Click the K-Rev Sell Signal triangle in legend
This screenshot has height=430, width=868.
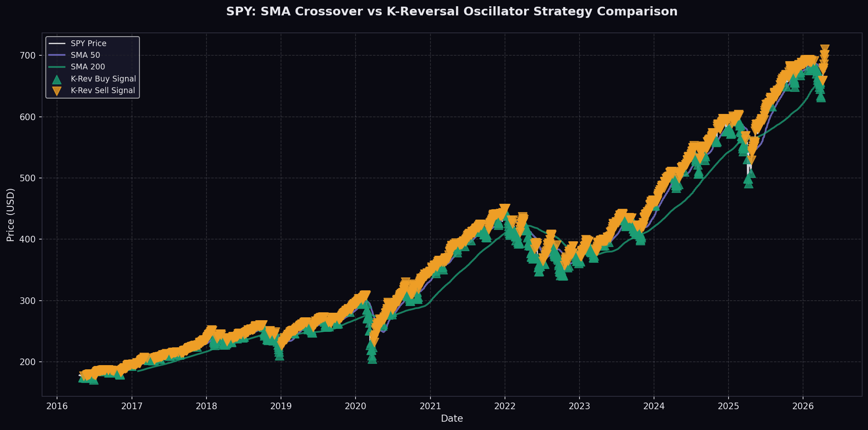click(57, 91)
